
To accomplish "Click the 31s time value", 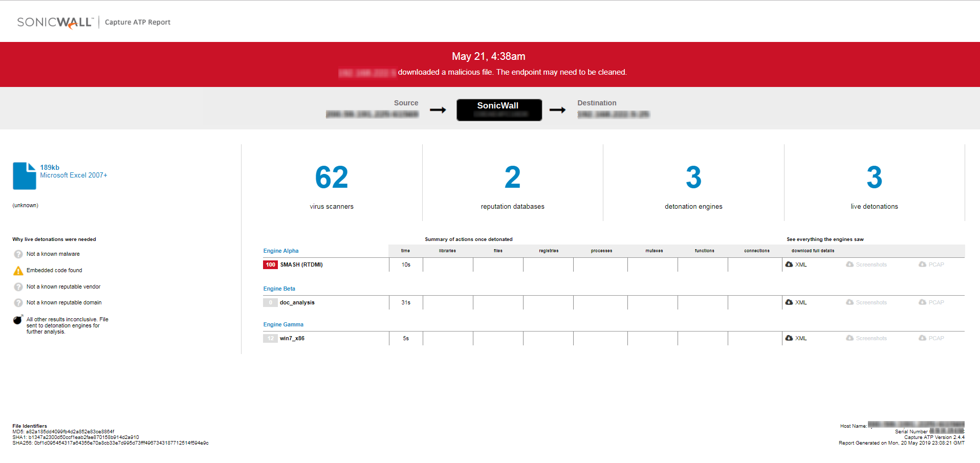I will coord(406,303).
